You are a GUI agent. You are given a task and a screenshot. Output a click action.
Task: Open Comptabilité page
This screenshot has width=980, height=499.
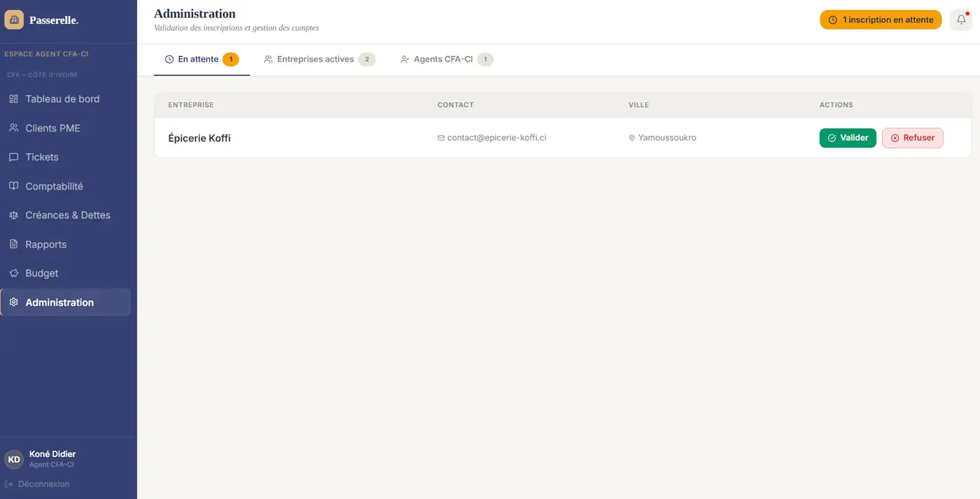click(x=66, y=186)
